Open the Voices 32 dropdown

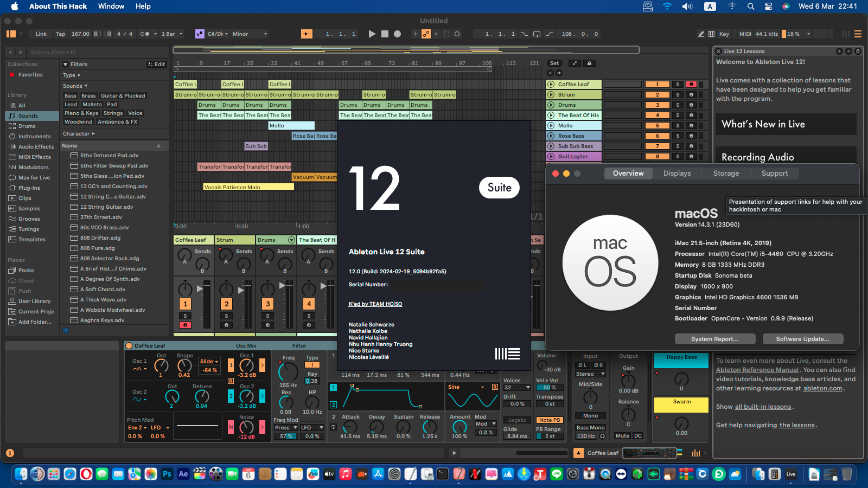click(x=517, y=388)
